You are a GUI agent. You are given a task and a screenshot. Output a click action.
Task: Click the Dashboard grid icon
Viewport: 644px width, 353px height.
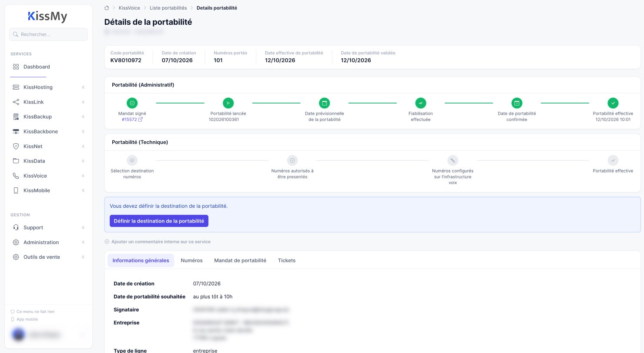tap(16, 67)
